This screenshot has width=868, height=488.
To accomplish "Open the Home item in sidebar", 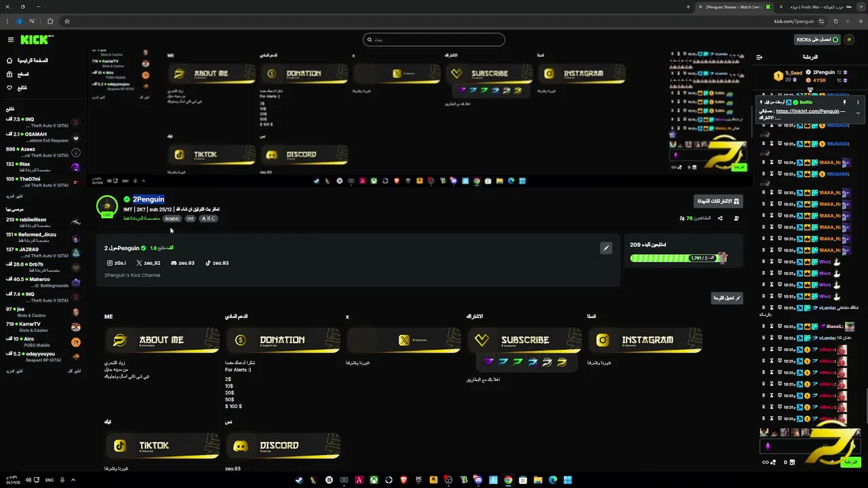I will pyautogui.click(x=27, y=60).
